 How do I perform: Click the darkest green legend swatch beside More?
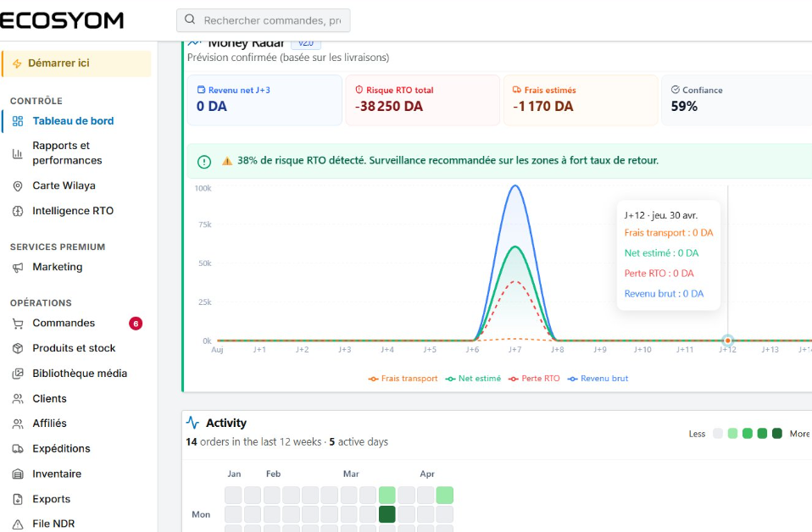click(x=776, y=434)
